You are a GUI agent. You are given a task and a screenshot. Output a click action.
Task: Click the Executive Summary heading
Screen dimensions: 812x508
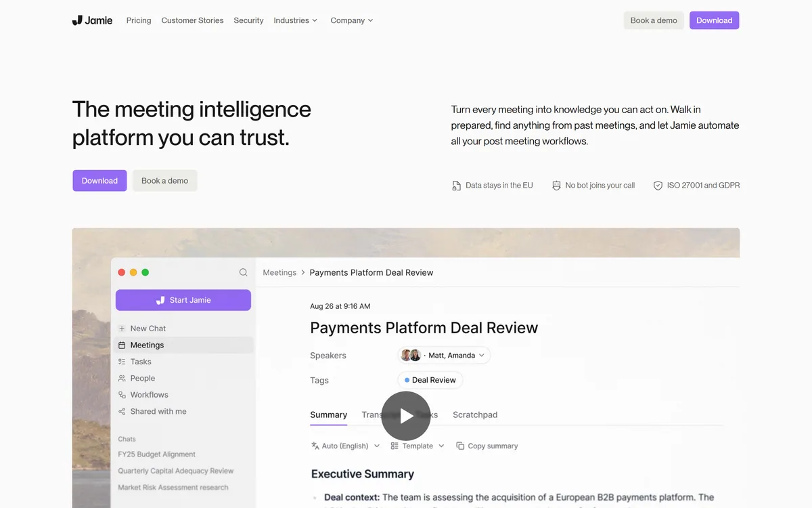pos(363,474)
